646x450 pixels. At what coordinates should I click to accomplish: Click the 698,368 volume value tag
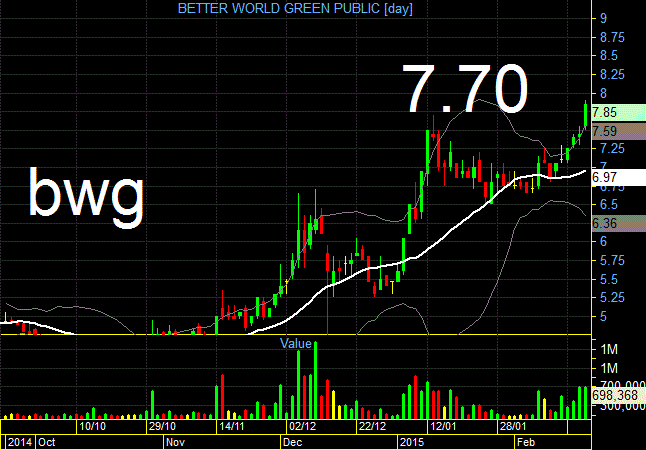(619, 396)
